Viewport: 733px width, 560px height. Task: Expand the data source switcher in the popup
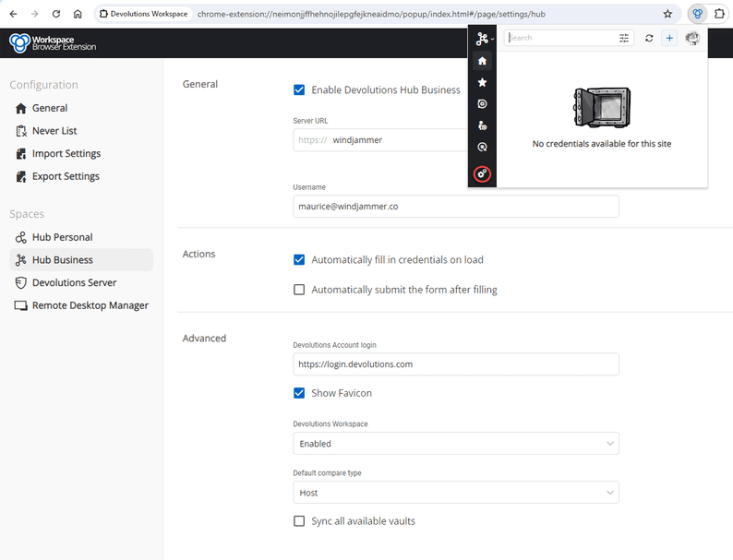point(485,39)
